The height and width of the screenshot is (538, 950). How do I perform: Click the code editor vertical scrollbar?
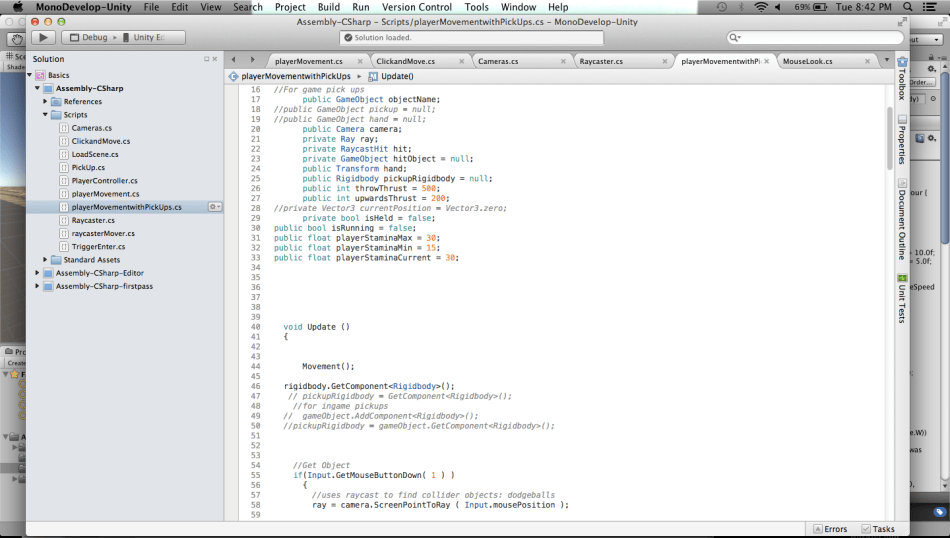coord(889,139)
